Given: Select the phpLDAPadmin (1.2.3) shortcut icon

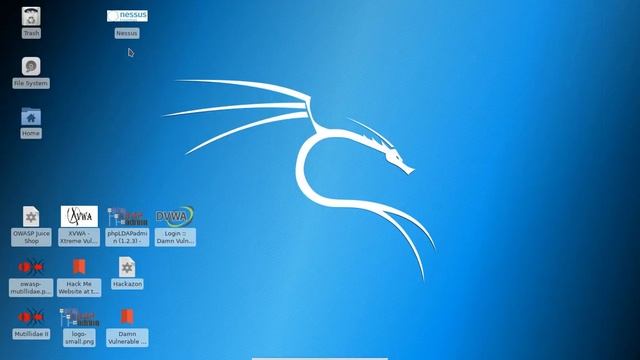Looking at the screenshot, I should 127,217.
